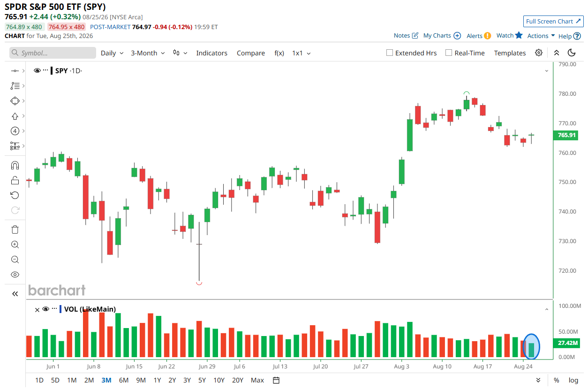Viewport: 588px width, 390px height.
Task: Select the trend line drawing tool
Action: click(x=15, y=70)
